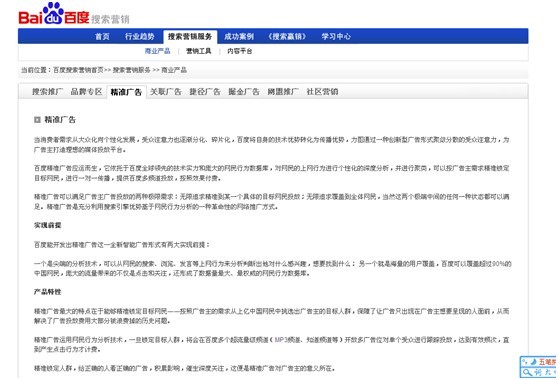Switch to the 捷径广告 tab
Screen dimensions: 558x380
point(205,92)
